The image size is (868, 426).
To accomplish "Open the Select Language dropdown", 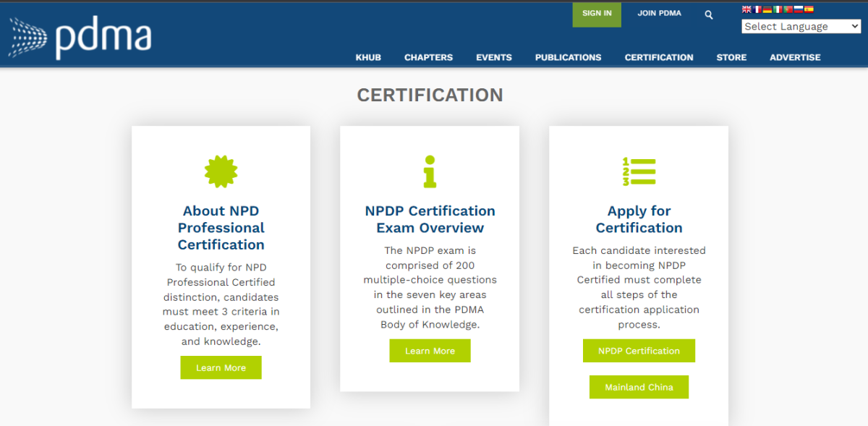I will [801, 27].
